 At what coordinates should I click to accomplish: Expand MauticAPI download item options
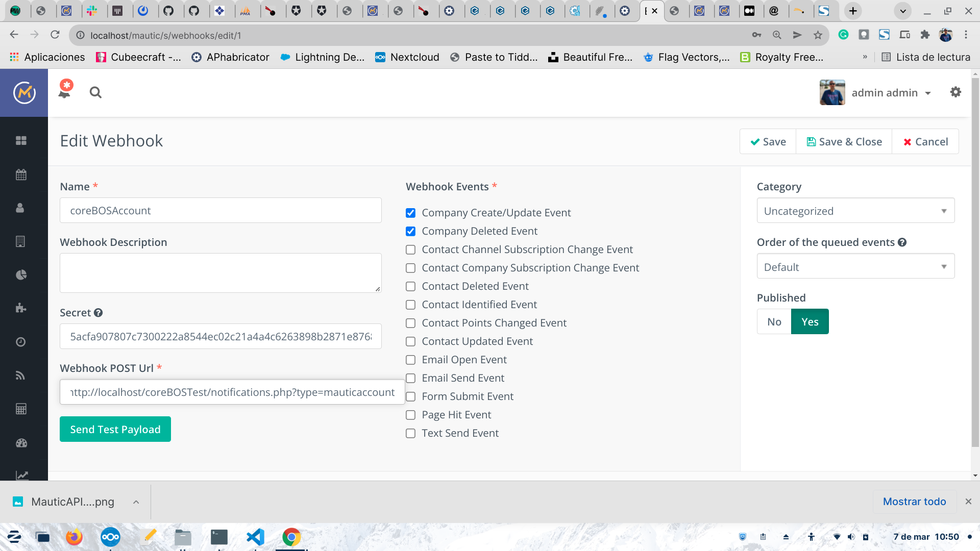pyautogui.click(x=136, y=502)
